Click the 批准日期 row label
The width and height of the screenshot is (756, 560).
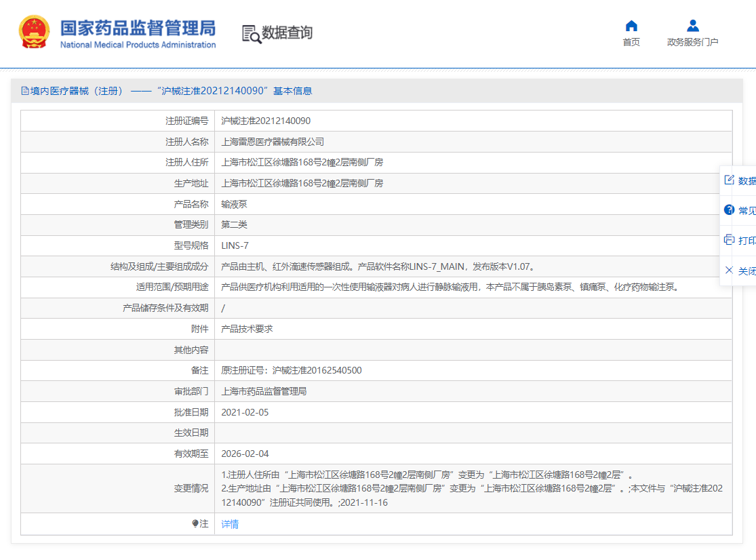click(x=191, y=412)
